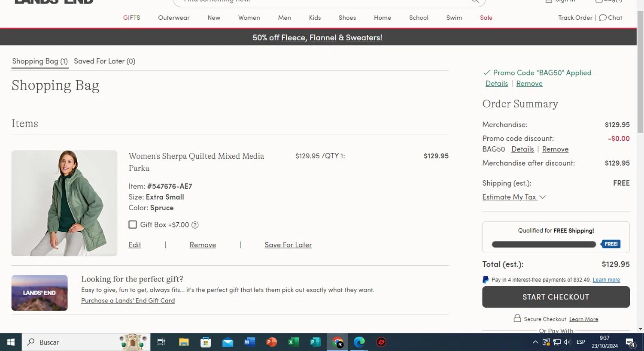The width and height of the screenshot is (644, 351).
Task: Click the Lands' End gift card image
Action: coord(39,293)
